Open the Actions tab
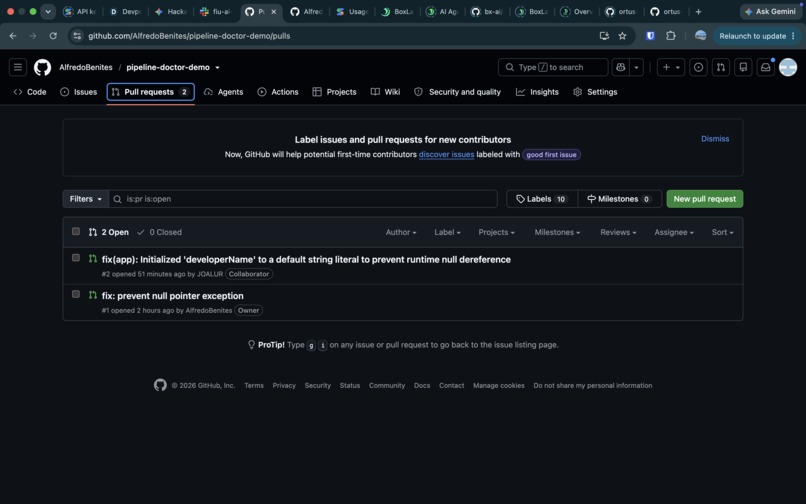This screenshot has width=806, height=504. click(x=278, y=92)
